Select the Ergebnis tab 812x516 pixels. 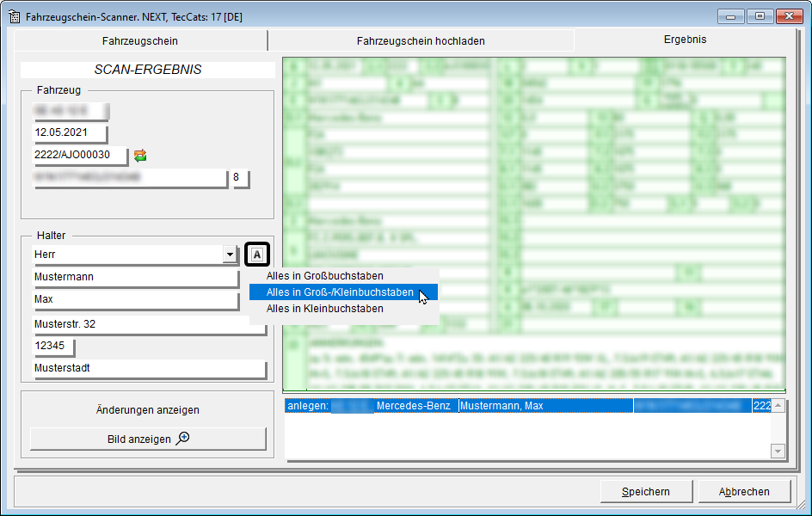[685, 40]
